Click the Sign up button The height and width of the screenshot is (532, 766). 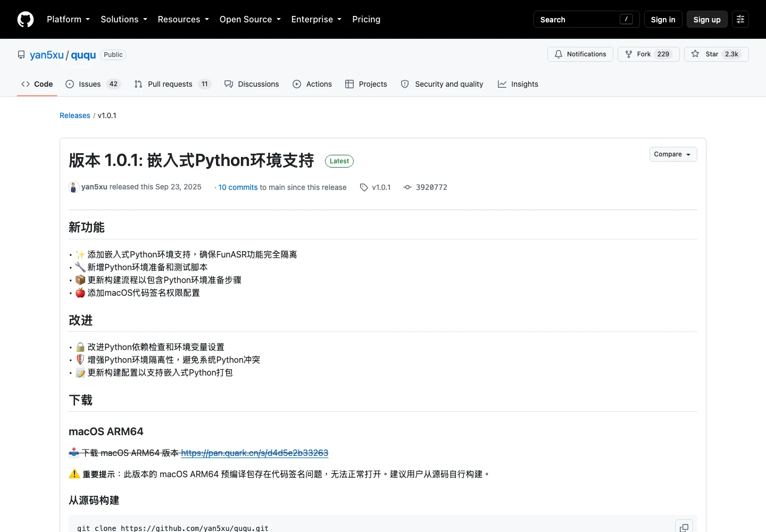[707, 19]
